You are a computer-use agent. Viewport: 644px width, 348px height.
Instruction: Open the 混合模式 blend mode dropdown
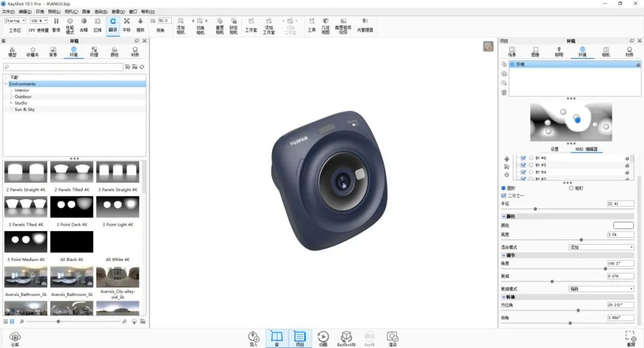[601, 247]
